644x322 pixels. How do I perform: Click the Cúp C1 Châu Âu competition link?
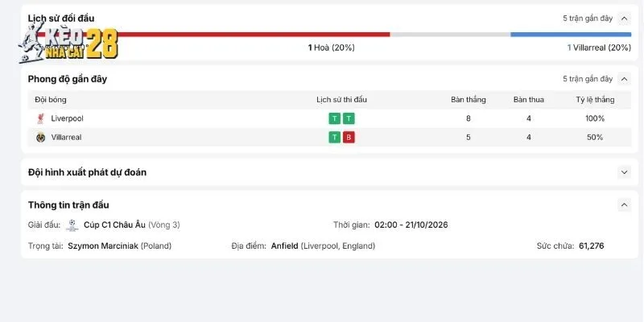(x=114, y=225)
